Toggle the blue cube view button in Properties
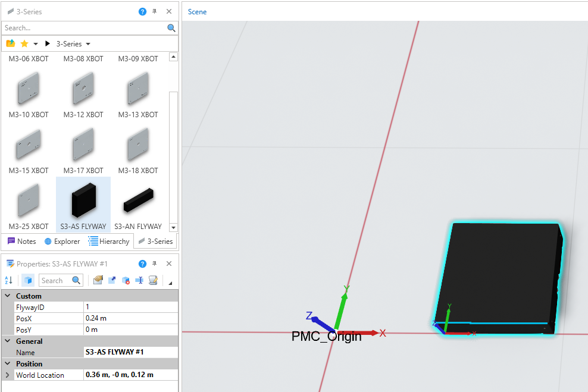 (x=28, y=280)
